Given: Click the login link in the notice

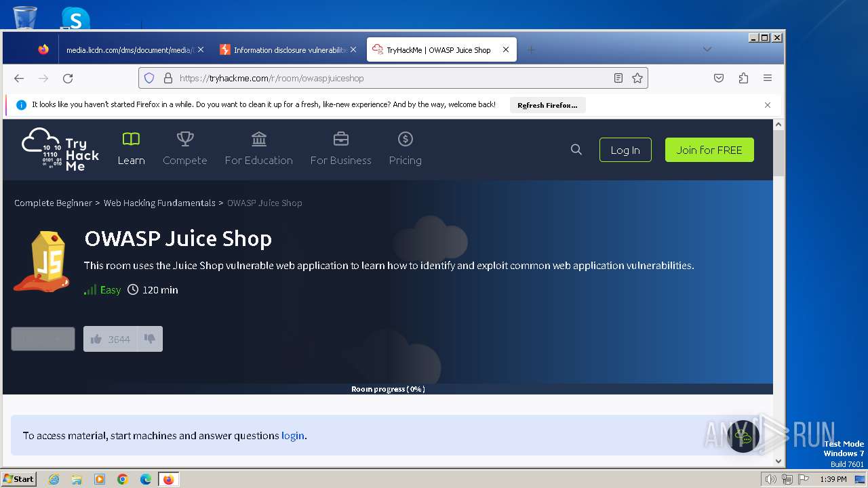Looking at the screenshot, I should click(293, 436).
